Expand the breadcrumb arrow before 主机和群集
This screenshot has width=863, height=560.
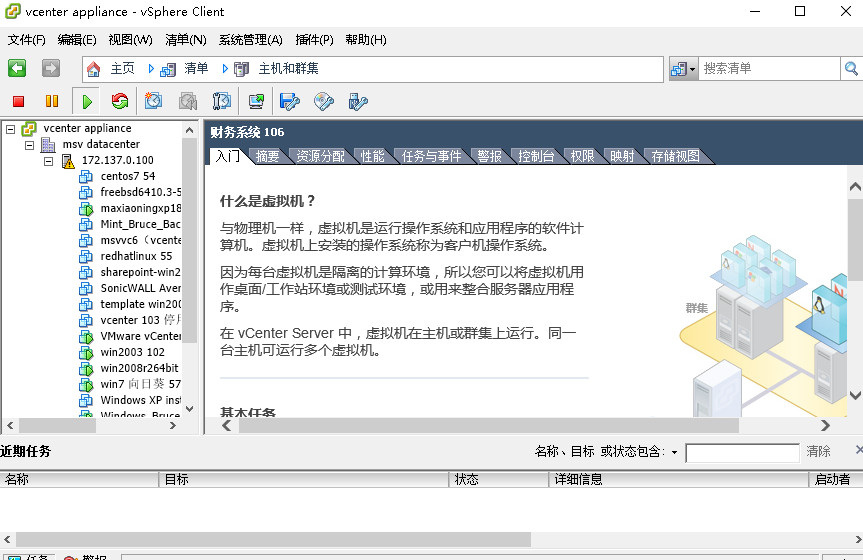pyautogui.click(x=225, y=69)
